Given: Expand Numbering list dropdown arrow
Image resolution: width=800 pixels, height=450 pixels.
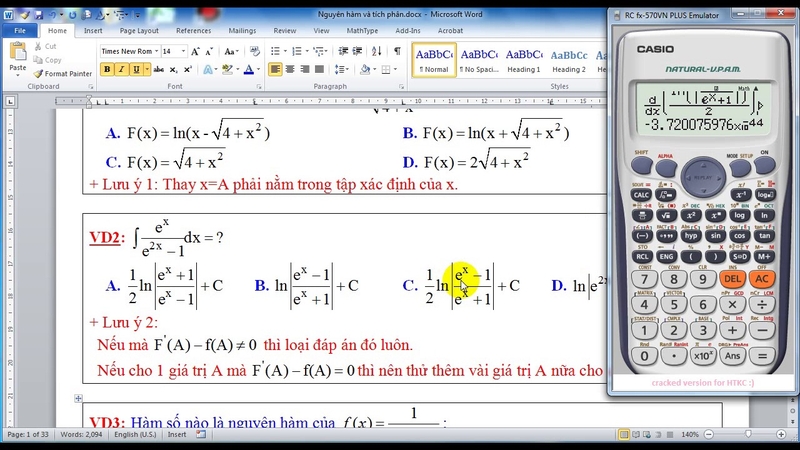Looking at the screenshot, I should click(x=307, y=51).
